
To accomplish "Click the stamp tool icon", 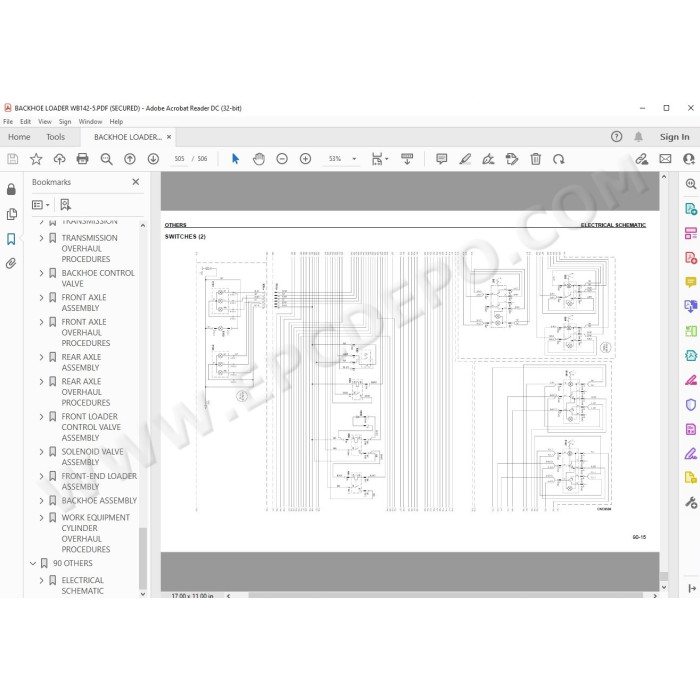I will (x=512, y=159).
